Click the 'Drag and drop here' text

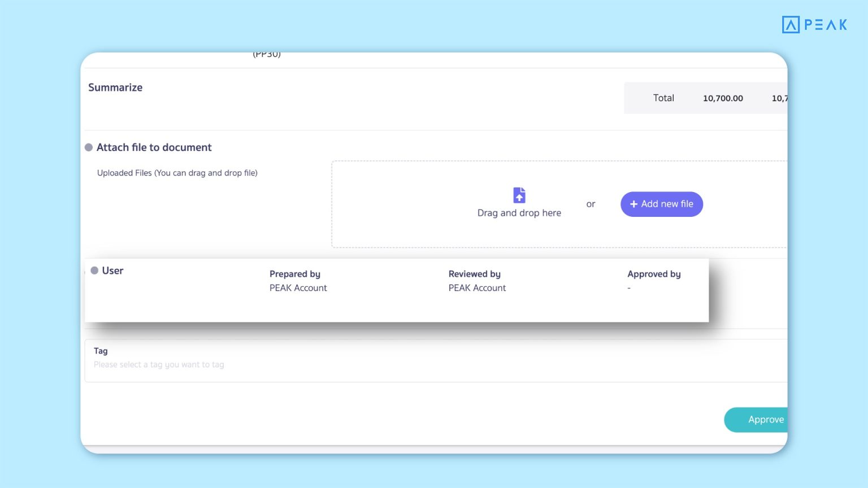519,213
